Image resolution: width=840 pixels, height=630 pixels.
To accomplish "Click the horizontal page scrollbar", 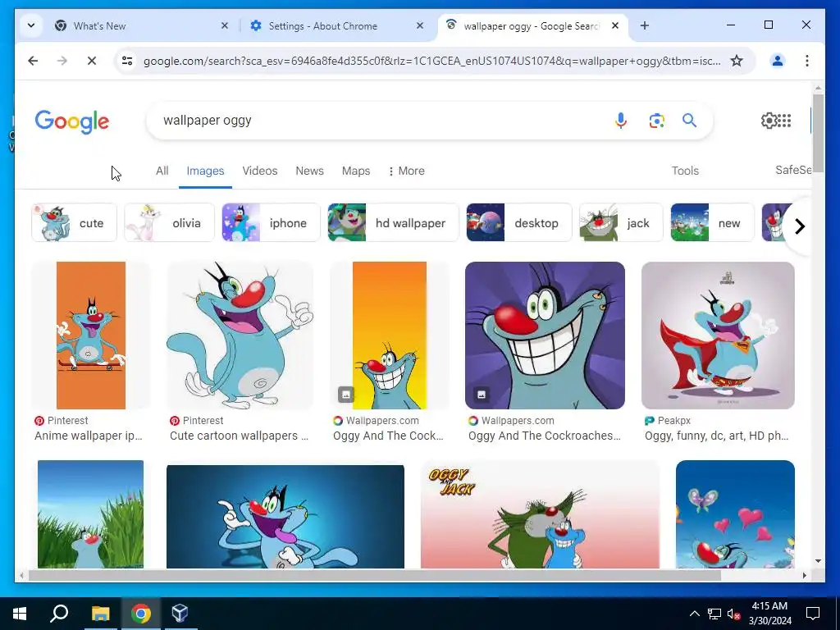I will point(375,575).
